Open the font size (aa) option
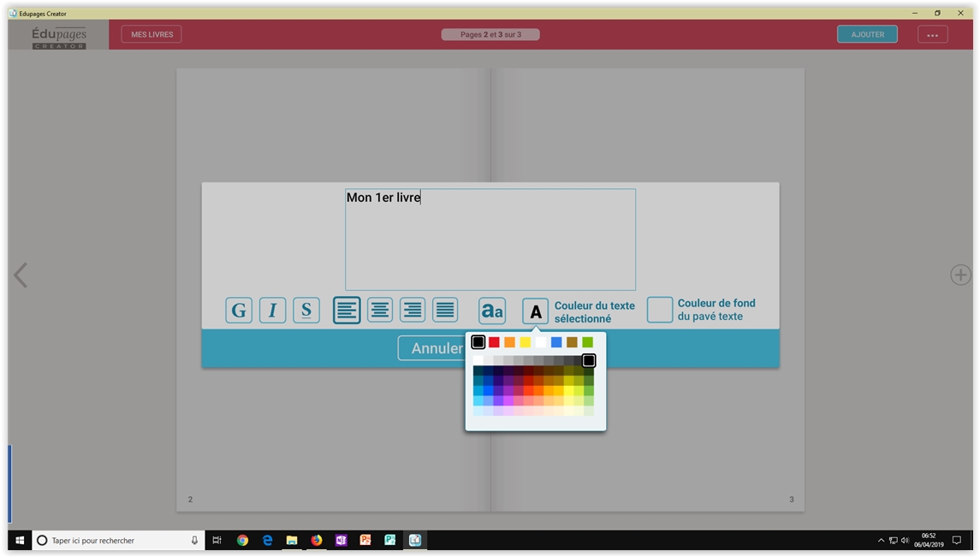The height and width of the screenshot is (557, 980). click(491, 311)
